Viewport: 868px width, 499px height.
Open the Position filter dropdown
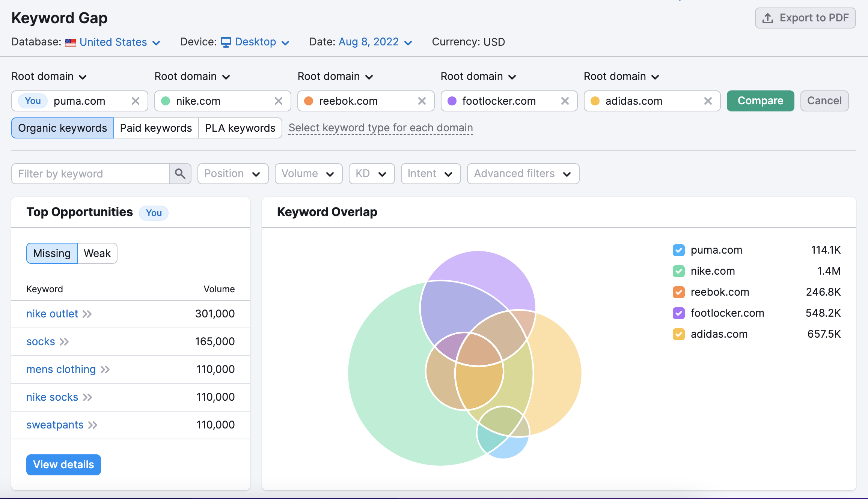point(233,174)
